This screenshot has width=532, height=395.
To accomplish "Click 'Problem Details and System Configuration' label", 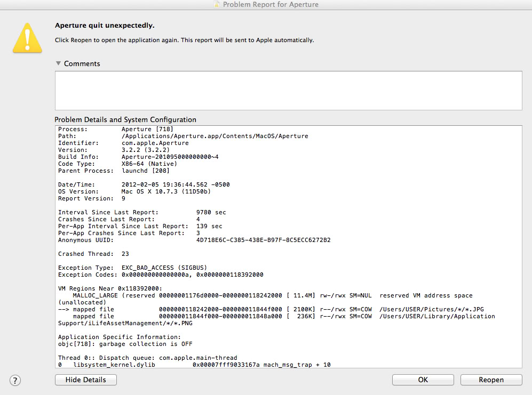I will tap(125, 120).
